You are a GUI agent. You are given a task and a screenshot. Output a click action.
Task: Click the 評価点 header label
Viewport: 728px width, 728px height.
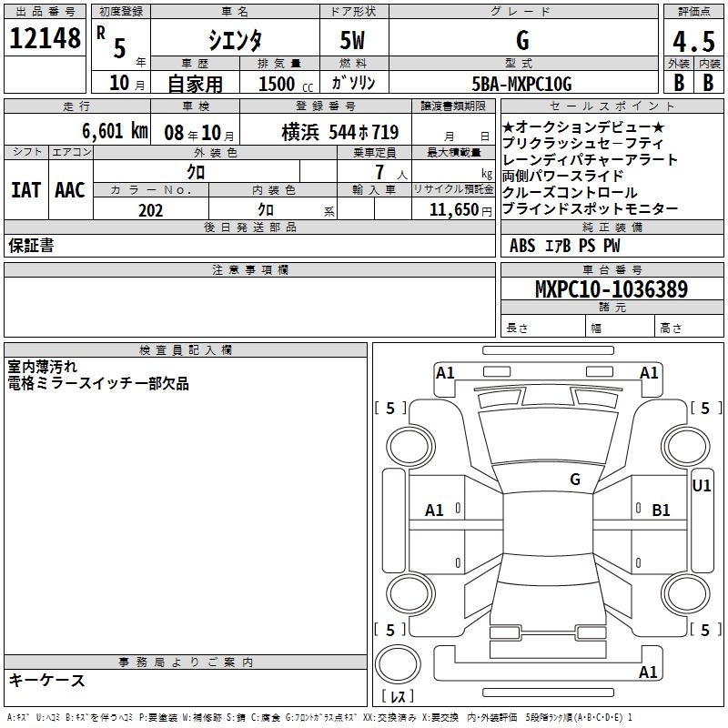point(693,12)
